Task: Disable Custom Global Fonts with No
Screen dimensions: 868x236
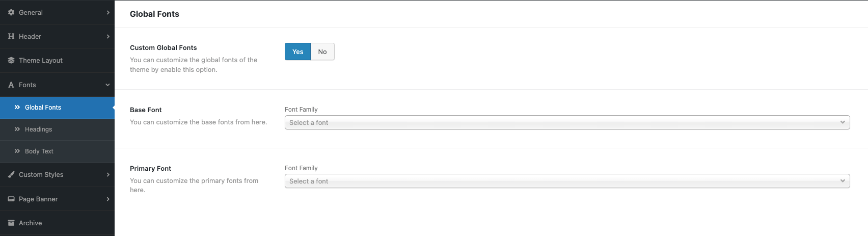Action: click(x=322, y=51)
